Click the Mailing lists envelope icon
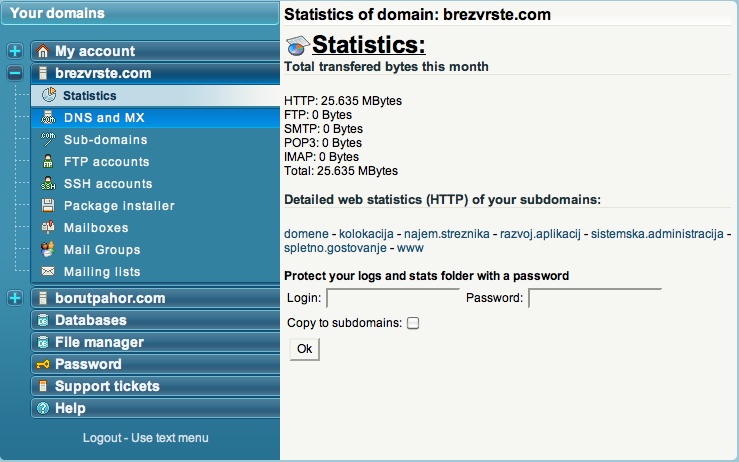The height and width of the screenshot is (462, 739). coord(47,272)
